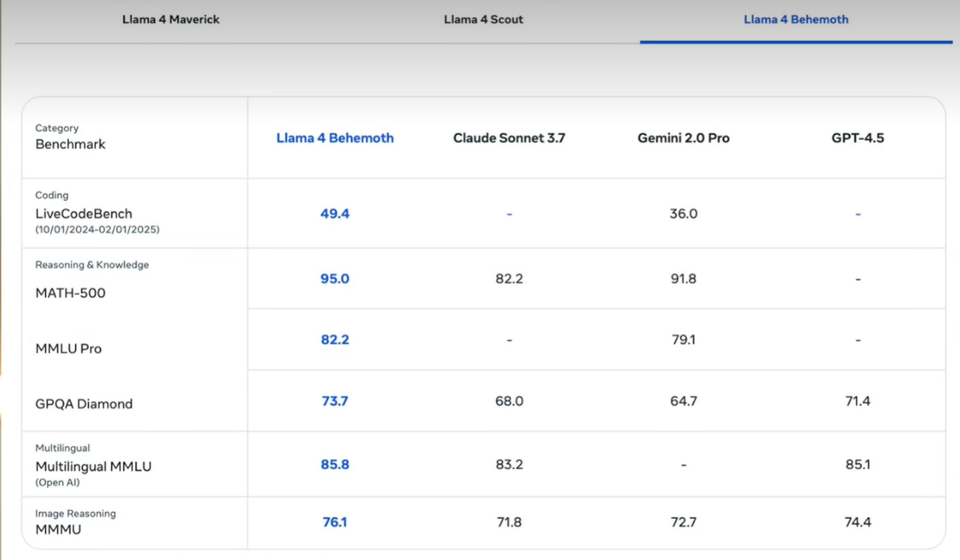Click the Coding category label
Image resolution: width=960 pixels, height=560 pixels.
(x=52, y=196)
